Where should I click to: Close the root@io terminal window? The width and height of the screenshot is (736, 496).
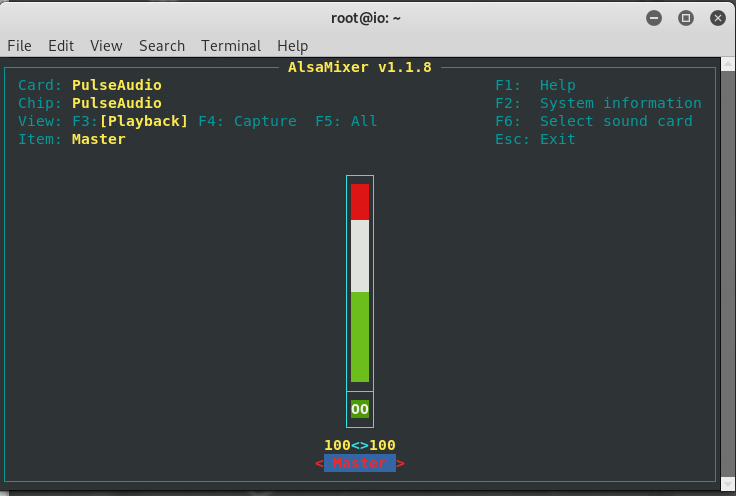(x=718, y=18)
